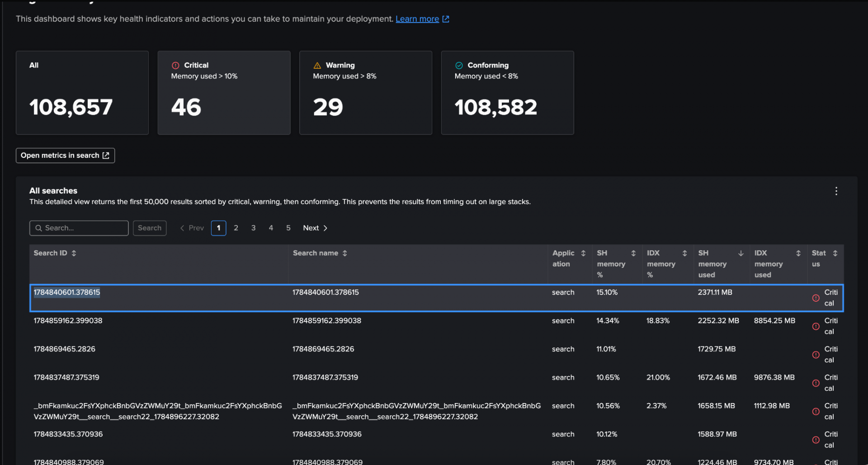Jump to page 5 of results

288,228
